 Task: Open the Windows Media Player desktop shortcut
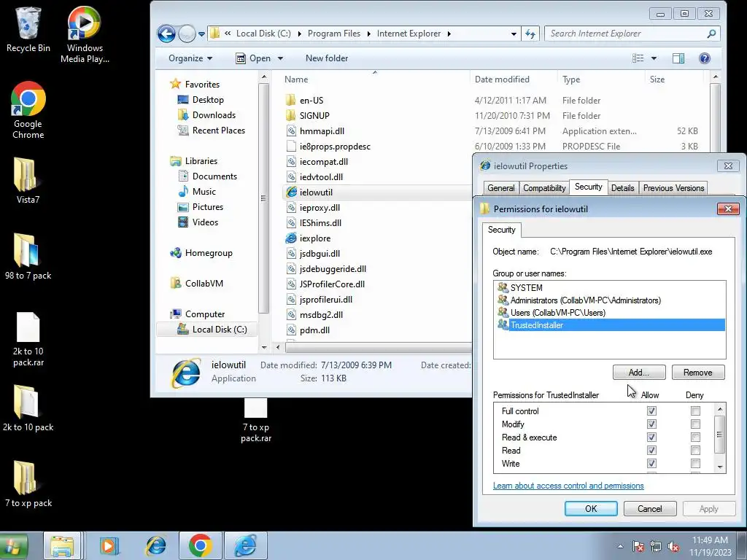[x=85, y=34]
